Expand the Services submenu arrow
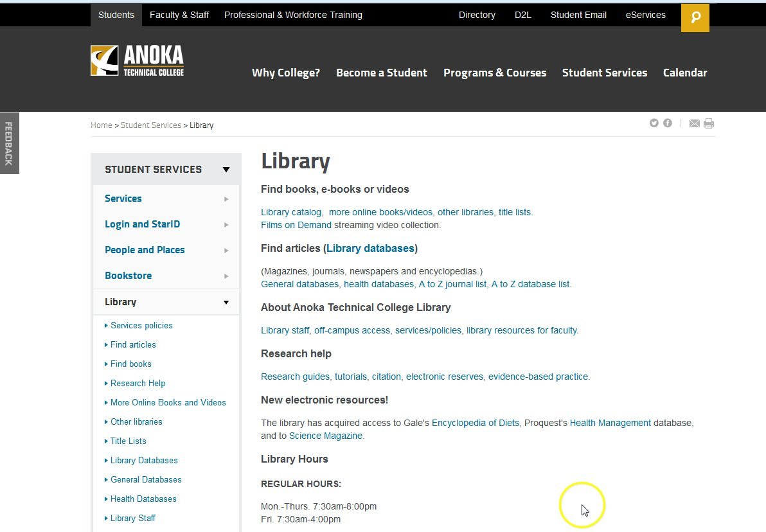This screenshot has height=532, width=766. 226,199
